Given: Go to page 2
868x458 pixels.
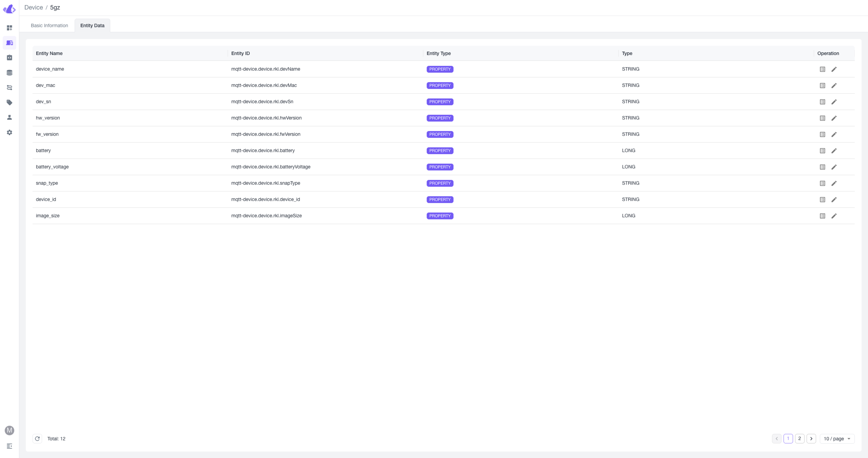Looking at the screenshot, I should pos(799,439).
